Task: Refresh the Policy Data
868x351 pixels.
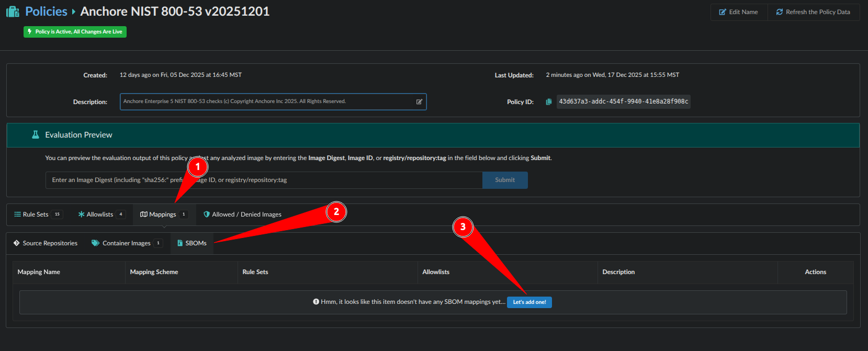Action: pos(813,12)
